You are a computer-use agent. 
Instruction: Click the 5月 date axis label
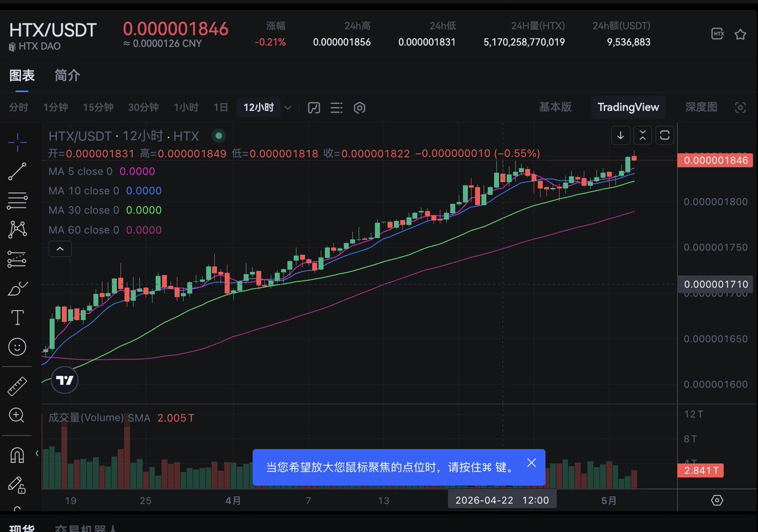(609, 500)
